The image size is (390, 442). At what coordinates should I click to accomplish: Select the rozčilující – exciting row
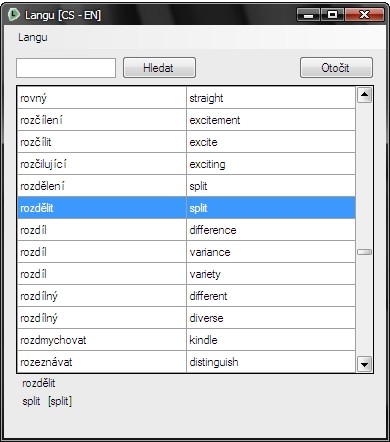click(x=186, y=164)
